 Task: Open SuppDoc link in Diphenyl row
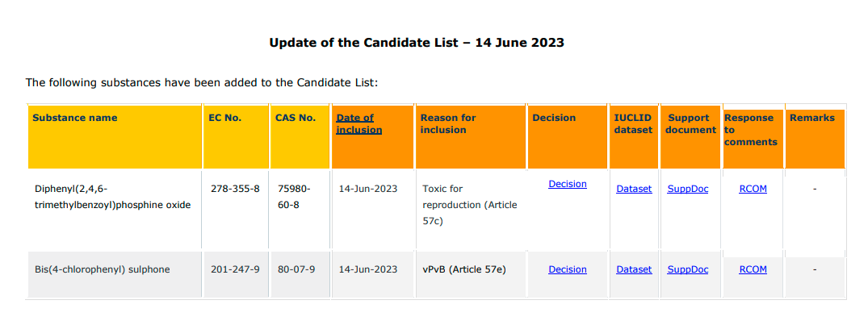pos(687,189)
